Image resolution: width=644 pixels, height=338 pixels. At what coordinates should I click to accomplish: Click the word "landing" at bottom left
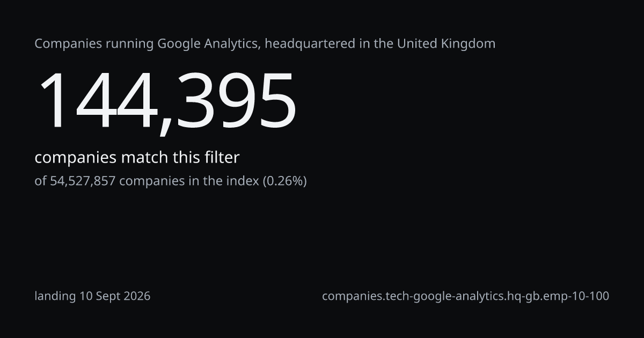point(55,296)
